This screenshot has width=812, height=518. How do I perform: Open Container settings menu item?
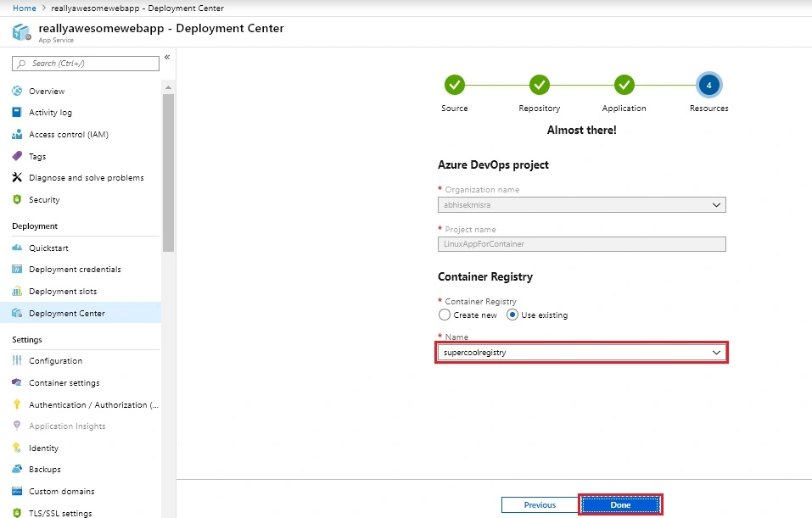click(64, 383)
